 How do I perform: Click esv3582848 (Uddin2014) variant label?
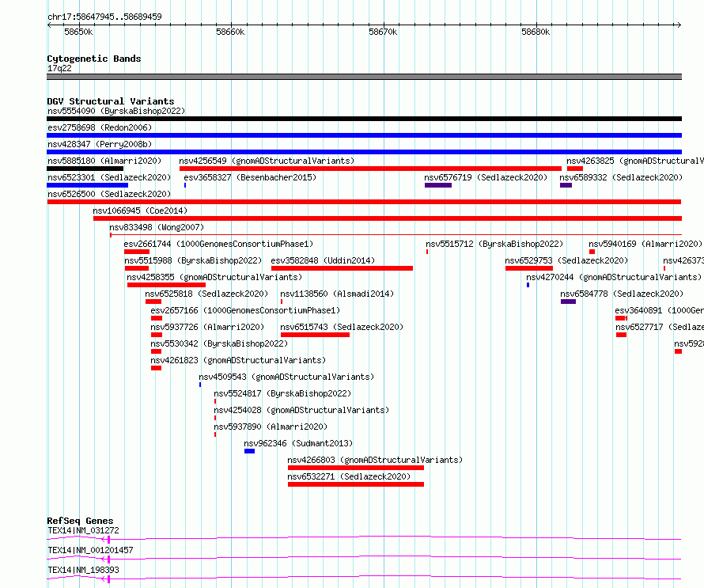click(x=323, y=260)
